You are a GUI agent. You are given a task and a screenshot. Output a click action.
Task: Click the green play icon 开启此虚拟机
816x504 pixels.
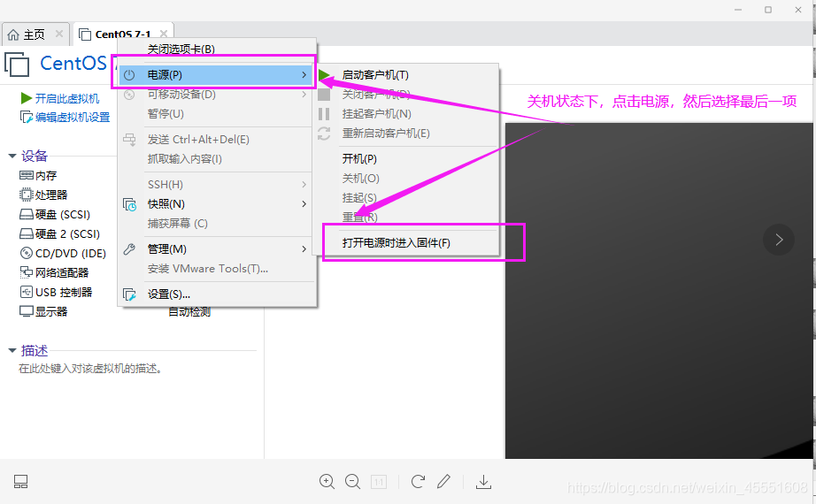pyautogui.click(x=26, y=98)
